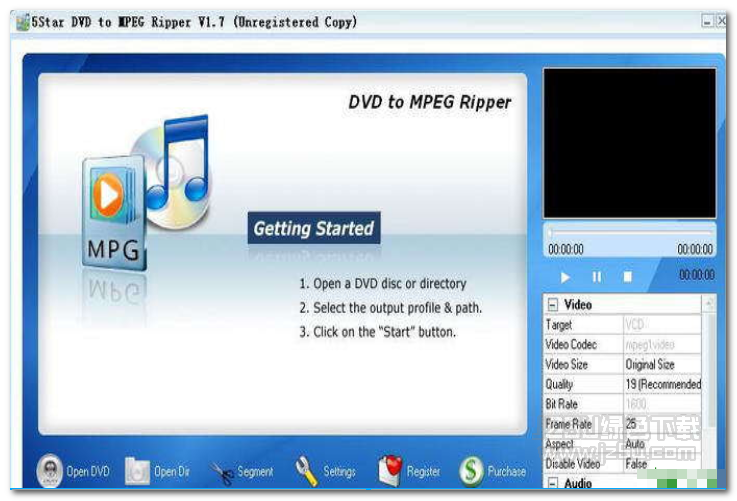Click the Open DVD disc icon
The width and height of the screenshot is (737, 501).
pos(49,470)
